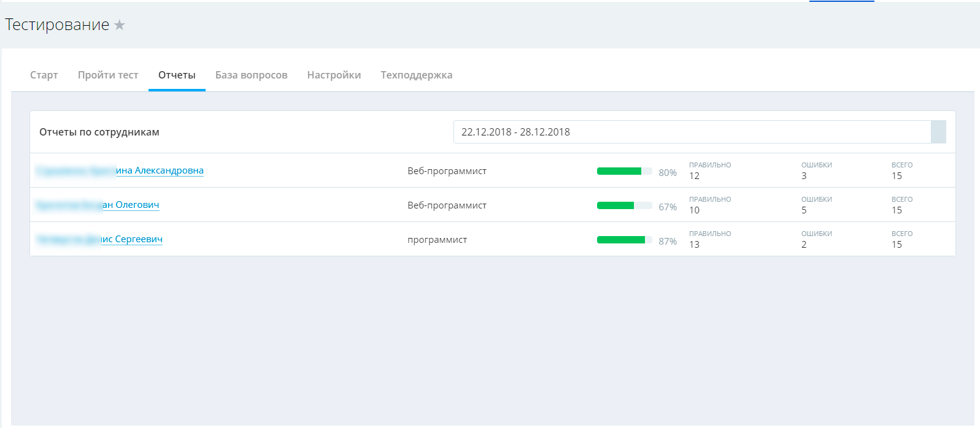This screenshot has height=428, width=980.
Task: Click the Ошибки count of 5
Action: coord(804,210)
